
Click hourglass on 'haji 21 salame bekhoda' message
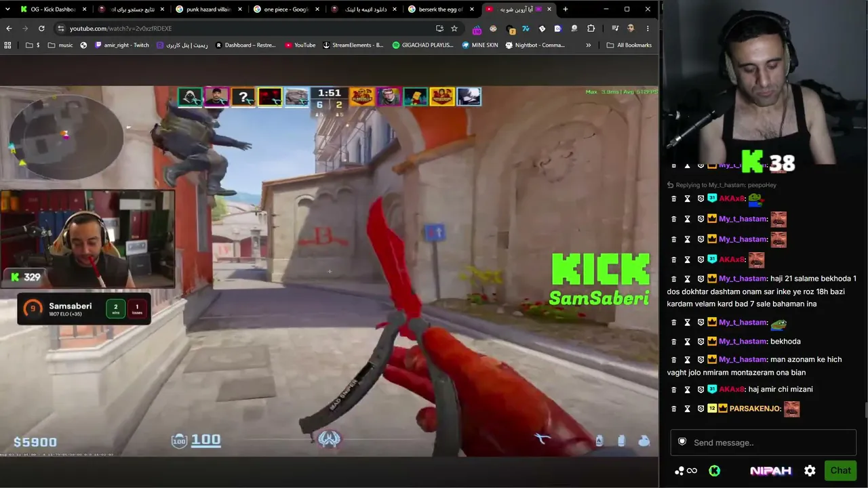(687, 279)
